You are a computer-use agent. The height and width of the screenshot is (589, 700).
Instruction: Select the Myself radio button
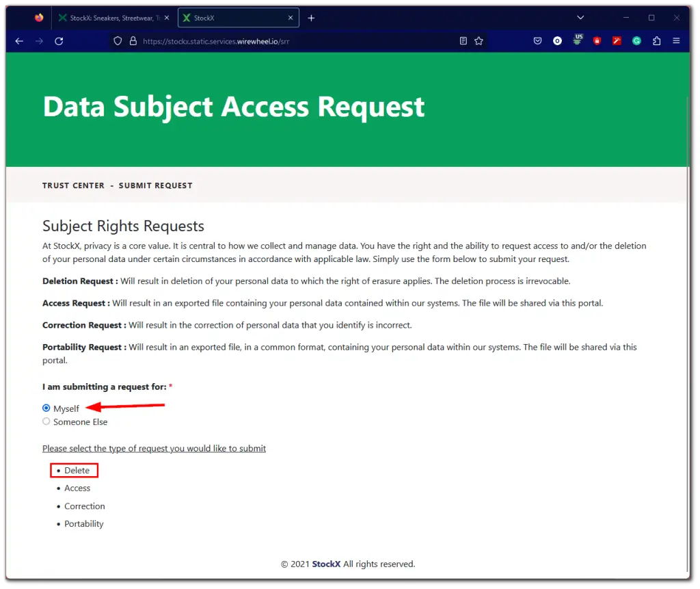click(45, 407)
